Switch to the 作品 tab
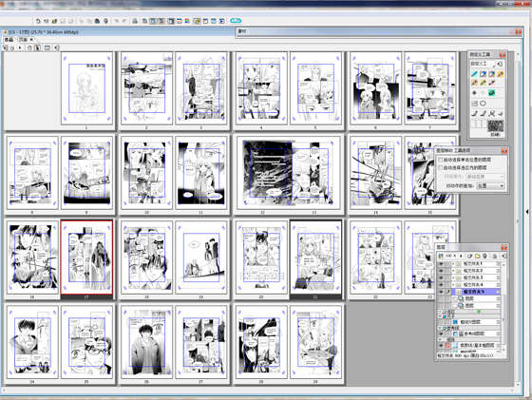532x400 pixels. coord(9,40)
